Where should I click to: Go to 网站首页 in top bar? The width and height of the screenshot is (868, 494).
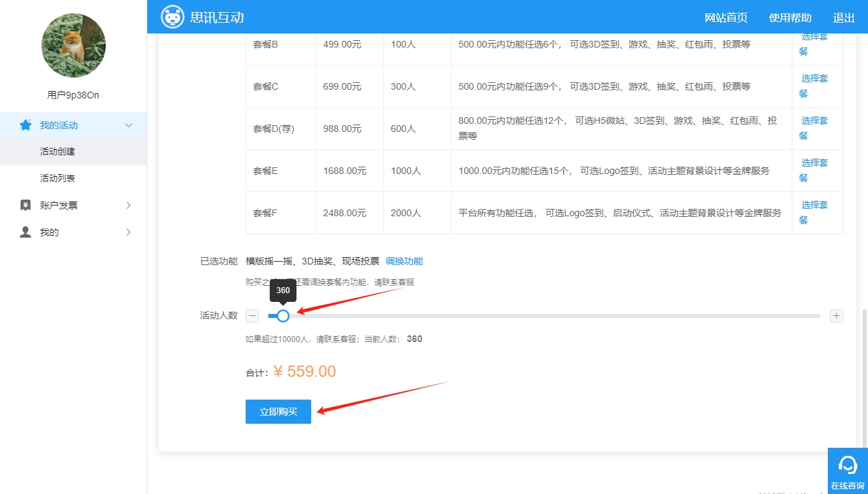[x=726, y=17]
